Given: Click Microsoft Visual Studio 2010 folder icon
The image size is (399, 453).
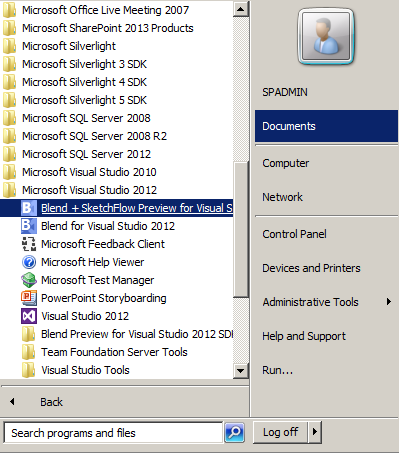Looking at the screenshot, I should (x=9, y=172).
